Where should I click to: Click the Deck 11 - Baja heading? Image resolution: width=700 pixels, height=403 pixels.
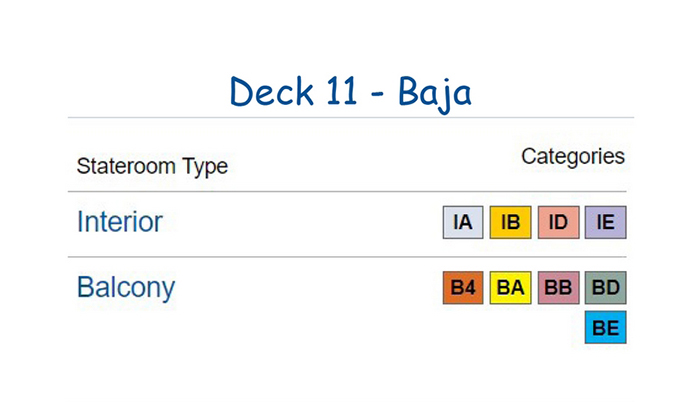[x=350, y=92]
